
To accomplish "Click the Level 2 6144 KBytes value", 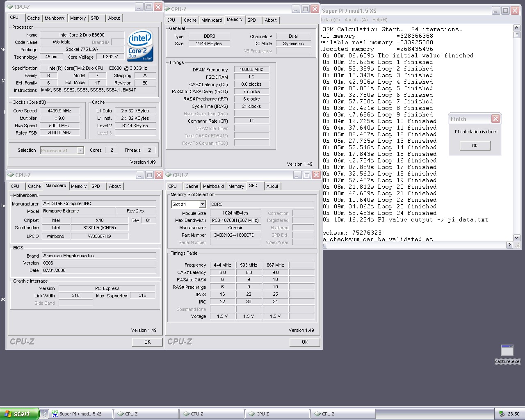I will coord(135,126).
